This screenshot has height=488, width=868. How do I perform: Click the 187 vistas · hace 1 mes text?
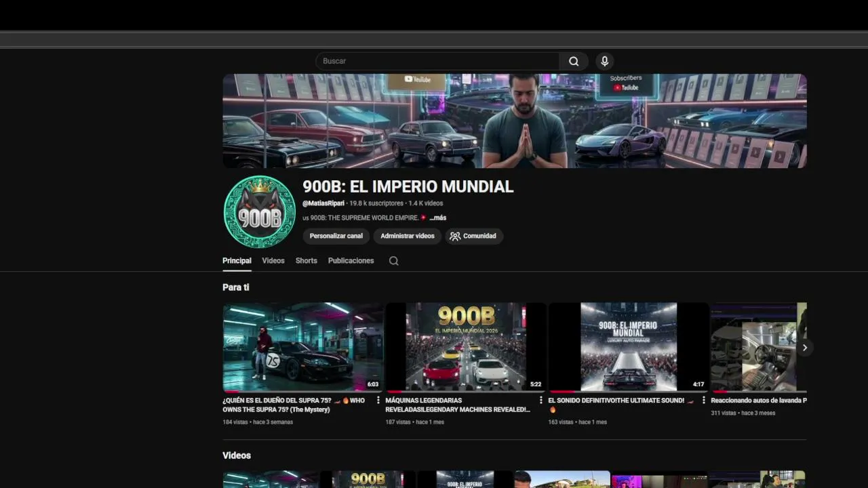(x=415, y=422)
